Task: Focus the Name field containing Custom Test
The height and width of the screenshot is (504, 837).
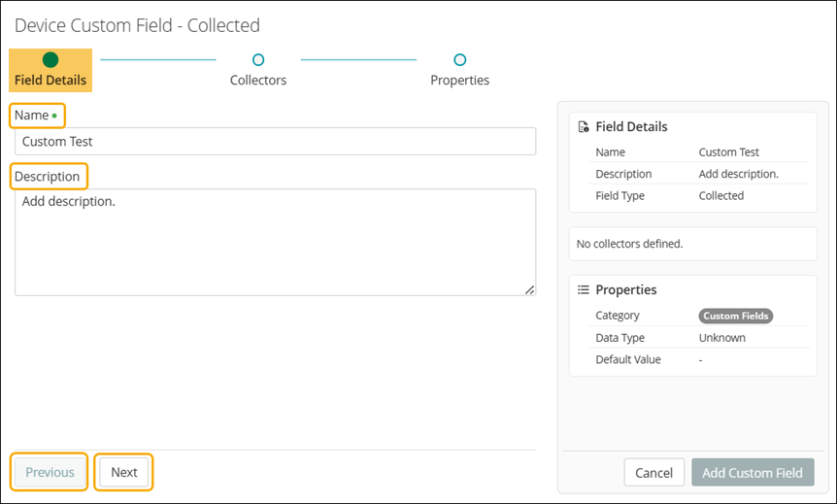Action: 275,142
